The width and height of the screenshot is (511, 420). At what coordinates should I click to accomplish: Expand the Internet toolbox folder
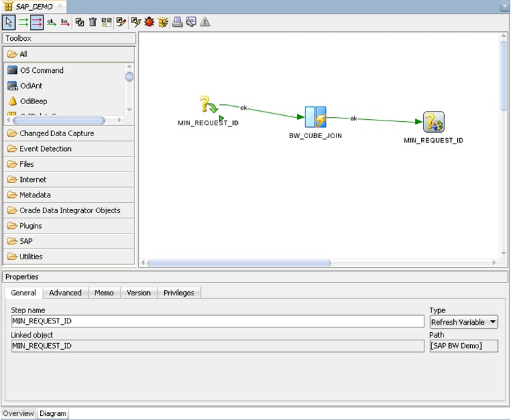pos(69,180)
